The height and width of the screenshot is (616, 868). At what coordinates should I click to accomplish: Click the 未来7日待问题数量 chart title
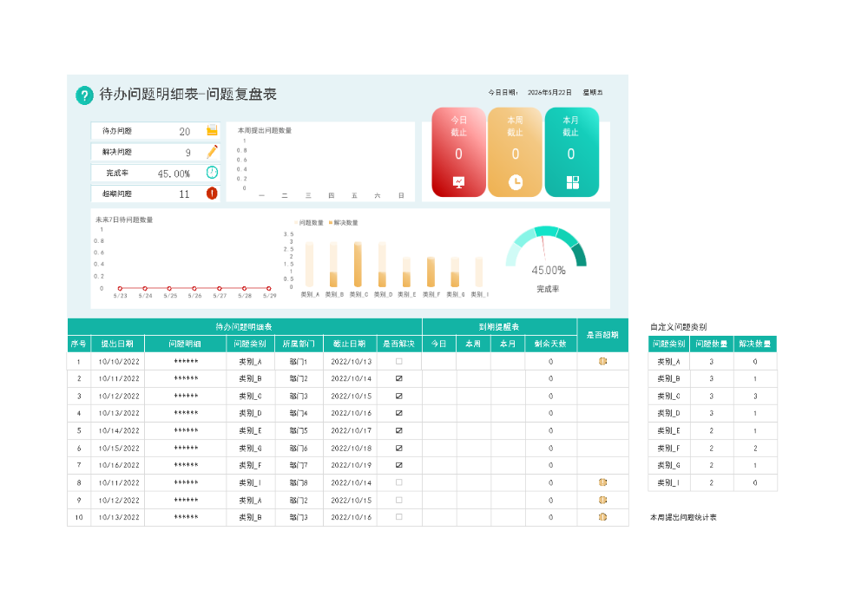coord(124,220)
